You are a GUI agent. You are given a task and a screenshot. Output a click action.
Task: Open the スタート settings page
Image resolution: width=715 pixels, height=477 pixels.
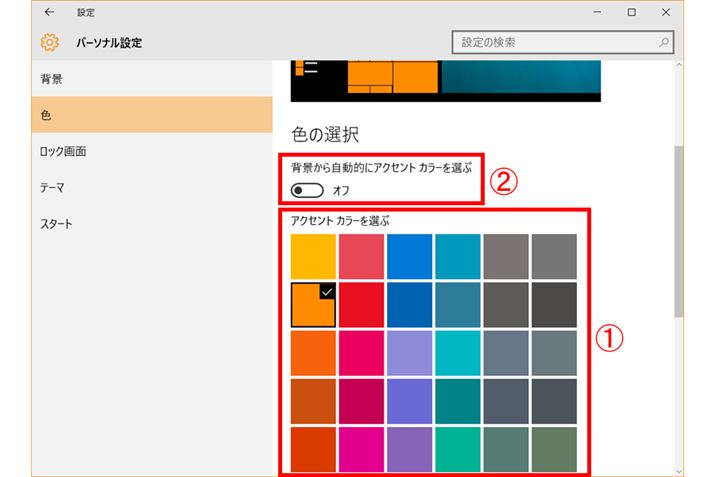click(x=56, y=223)
